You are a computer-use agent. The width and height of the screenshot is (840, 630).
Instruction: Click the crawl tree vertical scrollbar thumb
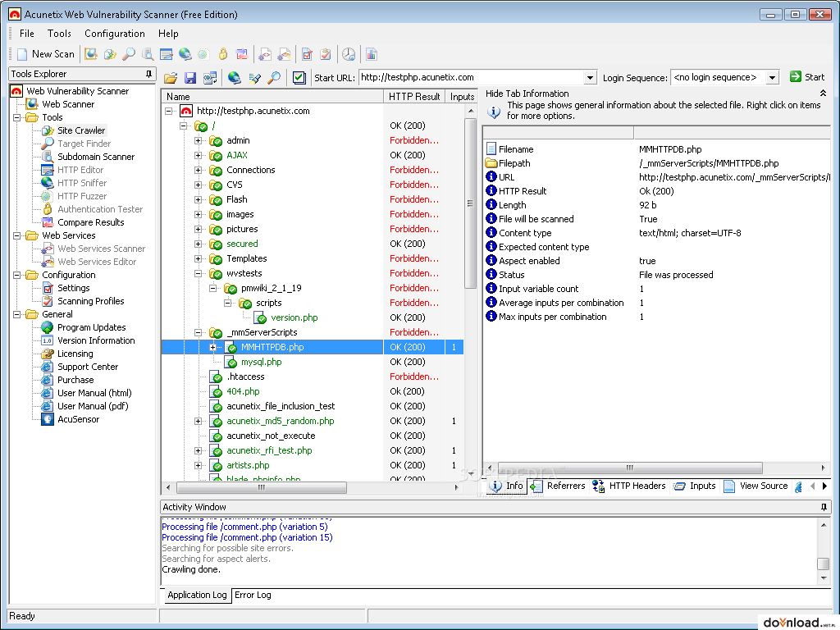coord(470,203)
